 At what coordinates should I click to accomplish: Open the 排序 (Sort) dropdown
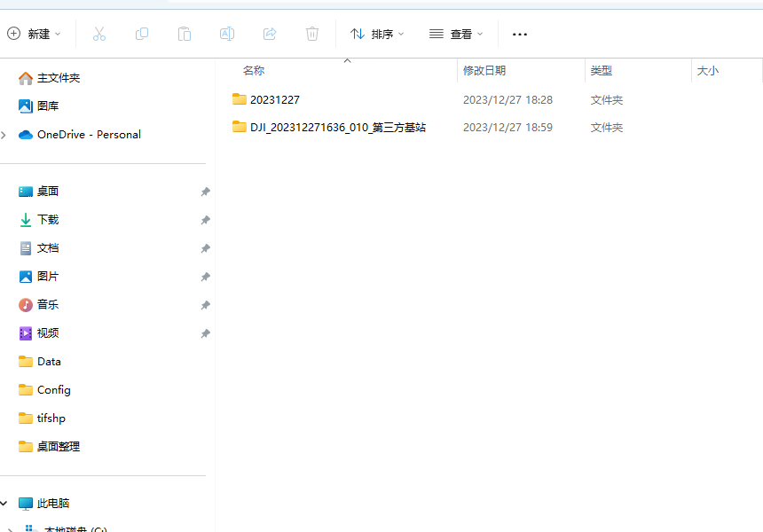[x=377, y=34]
